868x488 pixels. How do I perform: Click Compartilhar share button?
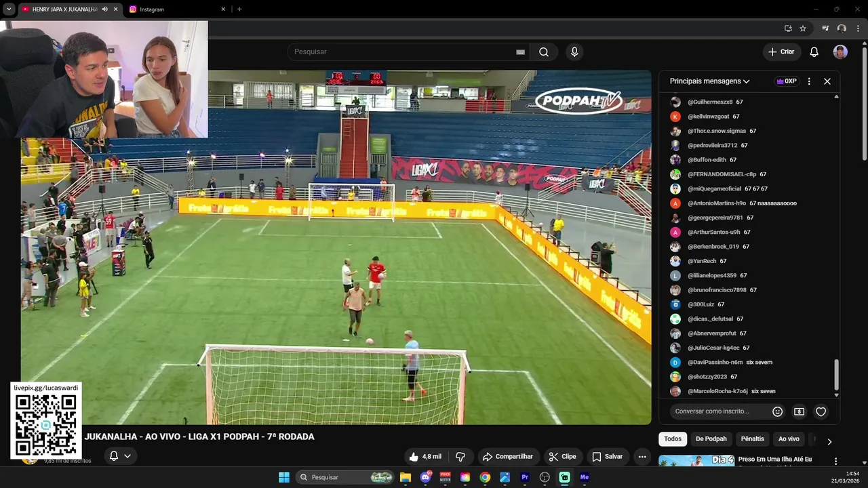point(508,457)
